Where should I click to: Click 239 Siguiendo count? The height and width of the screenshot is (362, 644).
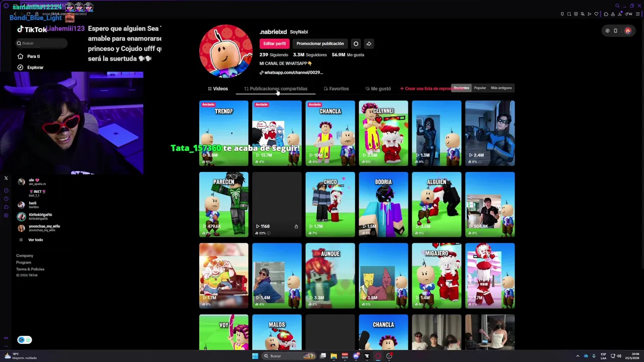[x=274, y=55]
